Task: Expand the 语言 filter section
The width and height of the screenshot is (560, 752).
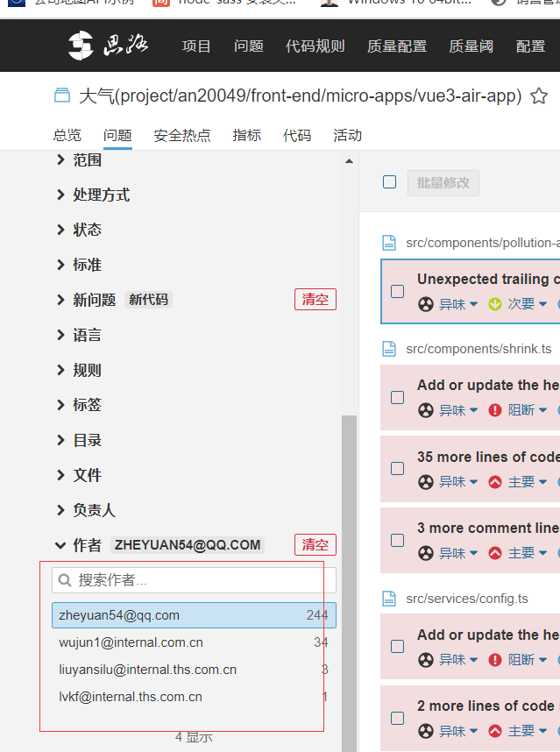Action: point(60,335)
